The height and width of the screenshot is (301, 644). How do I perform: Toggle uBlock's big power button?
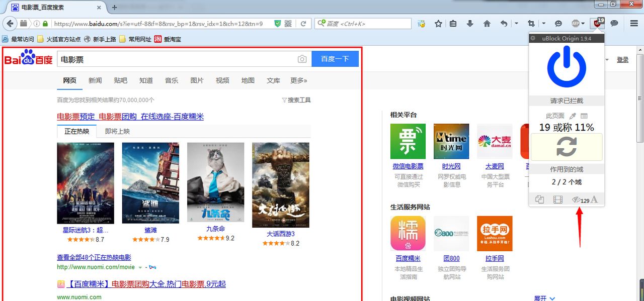[567, 68]
